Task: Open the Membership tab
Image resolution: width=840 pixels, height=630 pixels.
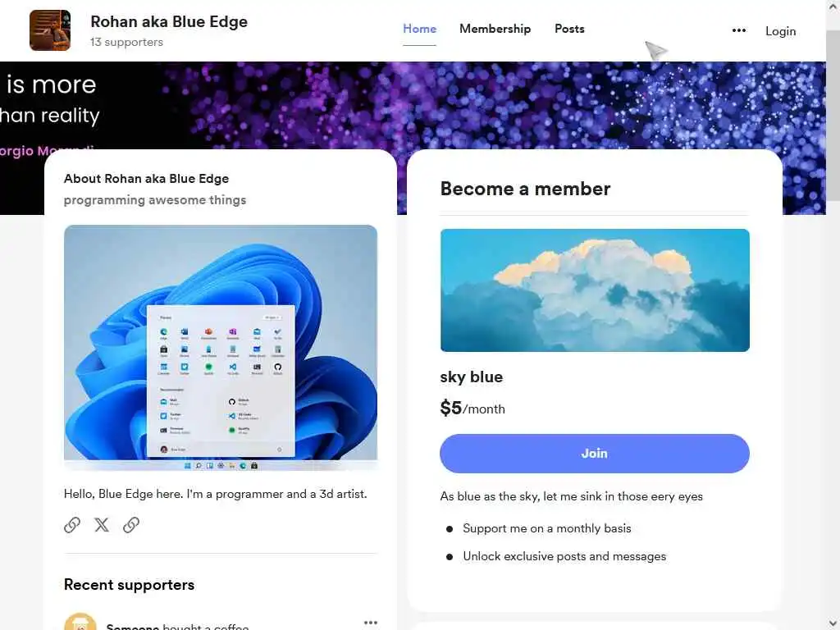Action: tap(495, 29)
